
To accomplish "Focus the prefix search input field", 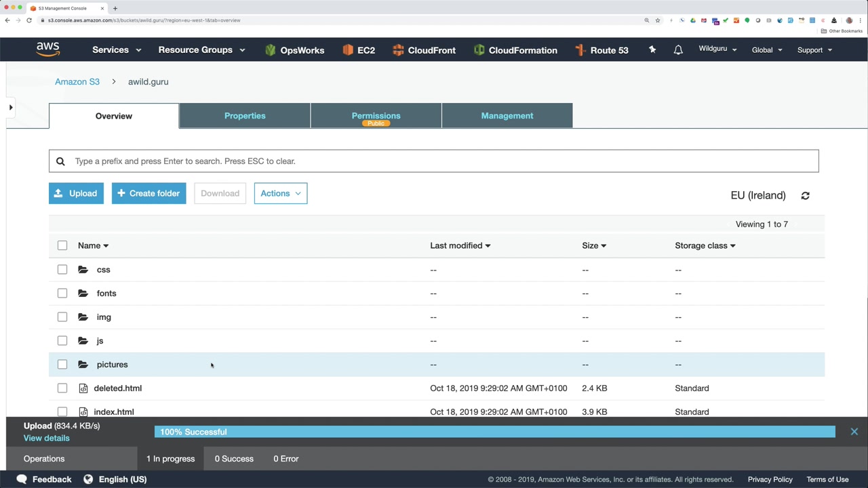I will click(x=434, y=161).
